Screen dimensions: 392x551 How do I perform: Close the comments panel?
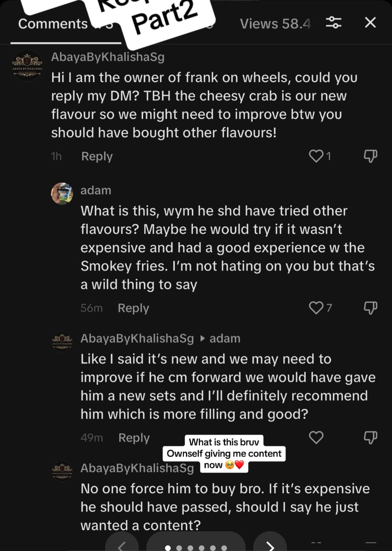click(x=370, y=23)
